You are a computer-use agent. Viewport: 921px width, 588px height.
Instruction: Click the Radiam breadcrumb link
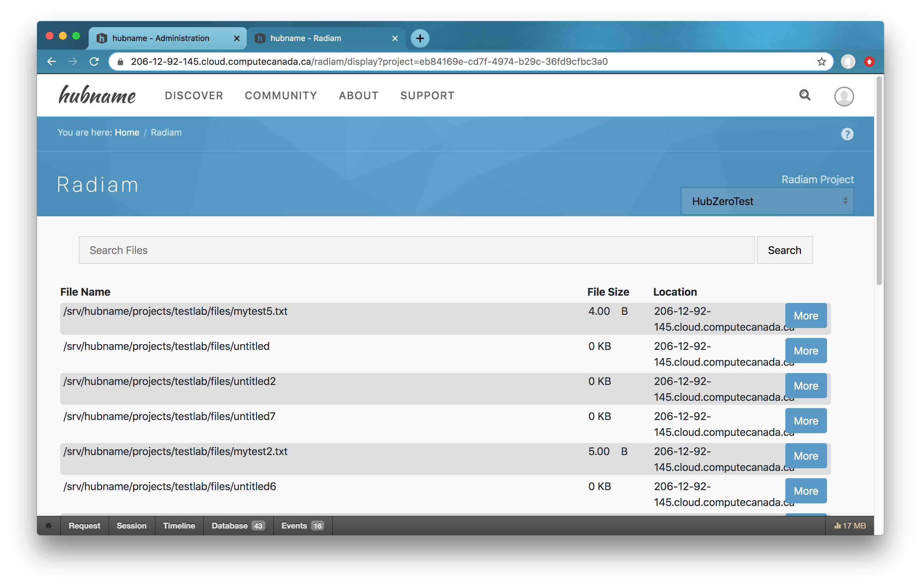166,132
